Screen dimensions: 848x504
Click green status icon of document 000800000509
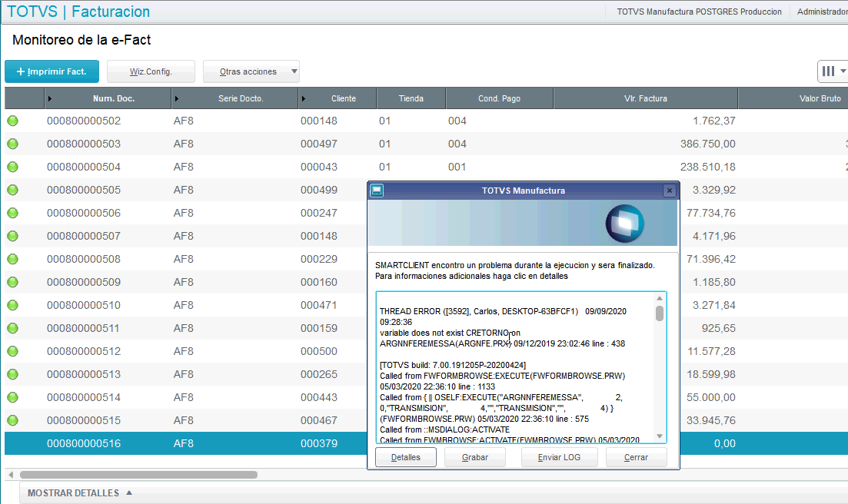point(12,282)
